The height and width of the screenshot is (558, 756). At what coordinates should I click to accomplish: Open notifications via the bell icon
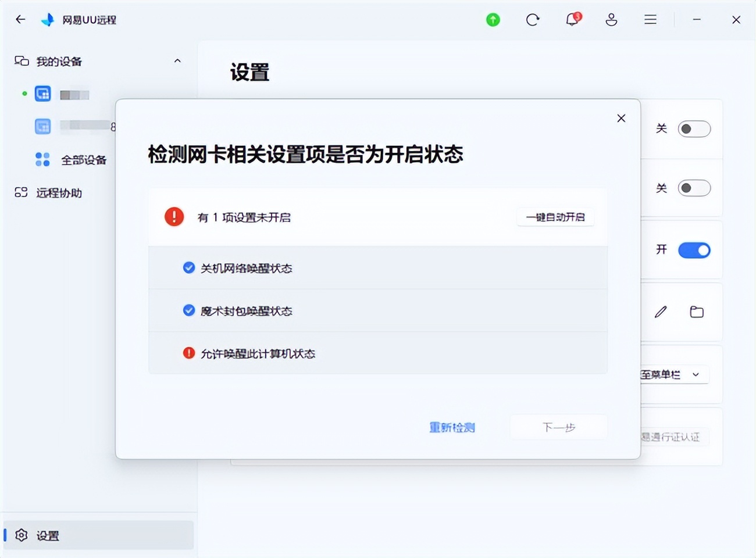coord(572,19)
